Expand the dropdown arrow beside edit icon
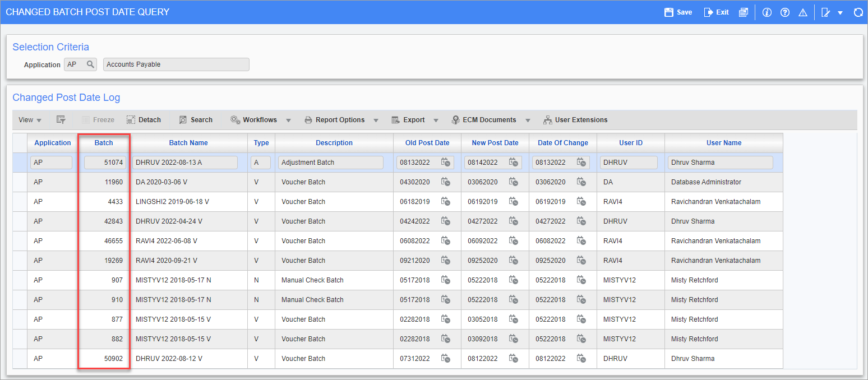This screenshot has height=380, width=868. [840, 12]
